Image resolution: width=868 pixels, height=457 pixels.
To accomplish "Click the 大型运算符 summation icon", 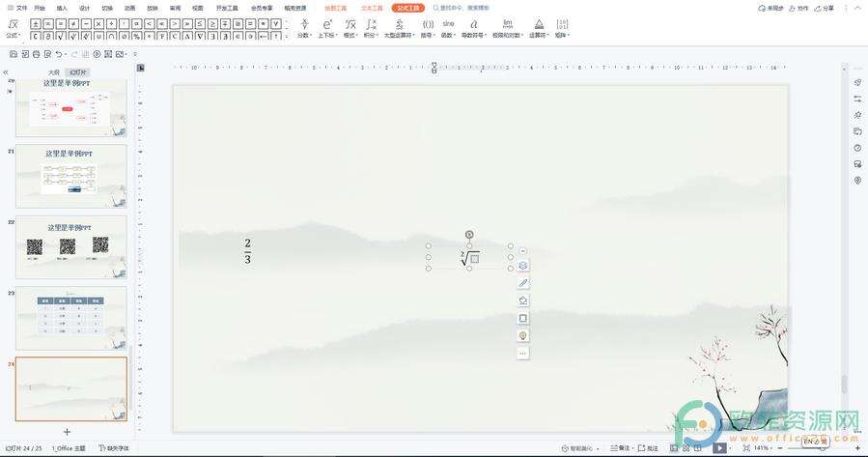I will click(398, 23).
